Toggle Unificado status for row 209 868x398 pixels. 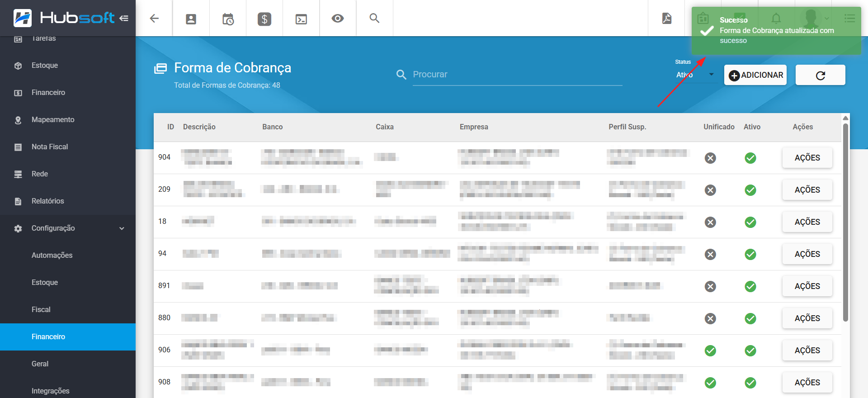[710, 190]
